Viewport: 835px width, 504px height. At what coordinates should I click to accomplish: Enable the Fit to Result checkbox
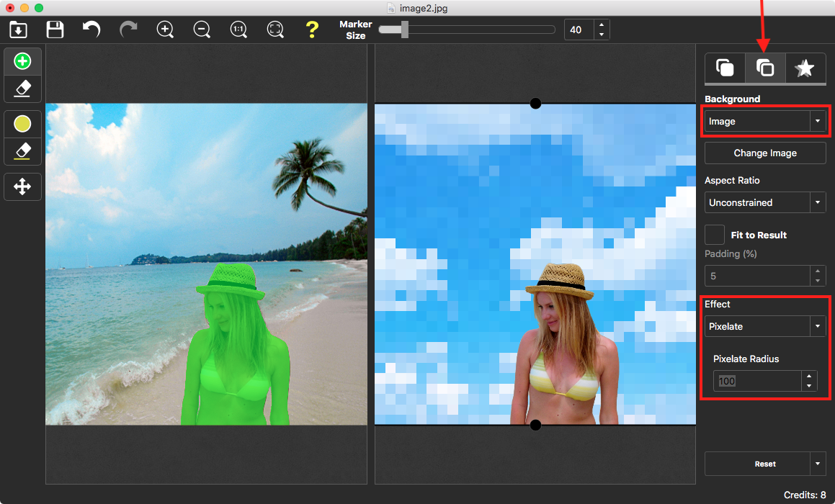coord(715,235)
